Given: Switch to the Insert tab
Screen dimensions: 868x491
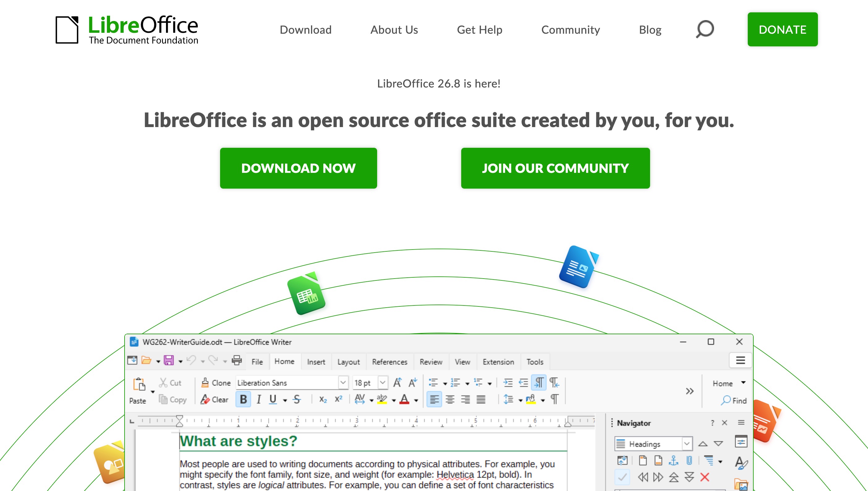Looking at the screenshot, I should 316,362.
